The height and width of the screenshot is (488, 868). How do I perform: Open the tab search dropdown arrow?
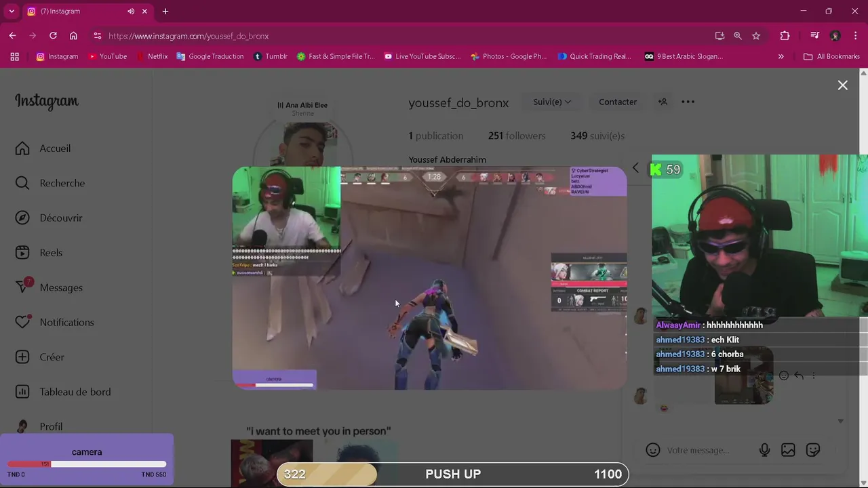(x=12, y=12)
